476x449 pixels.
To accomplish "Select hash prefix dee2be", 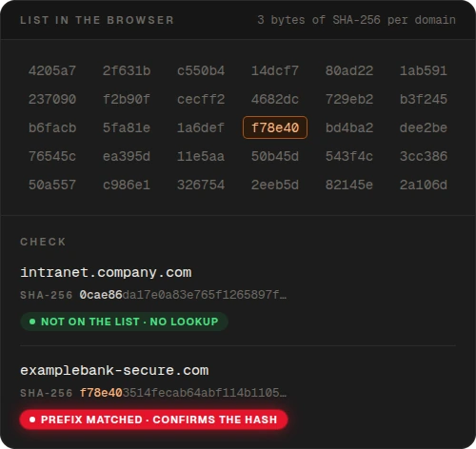I will (x=424, y=127).
